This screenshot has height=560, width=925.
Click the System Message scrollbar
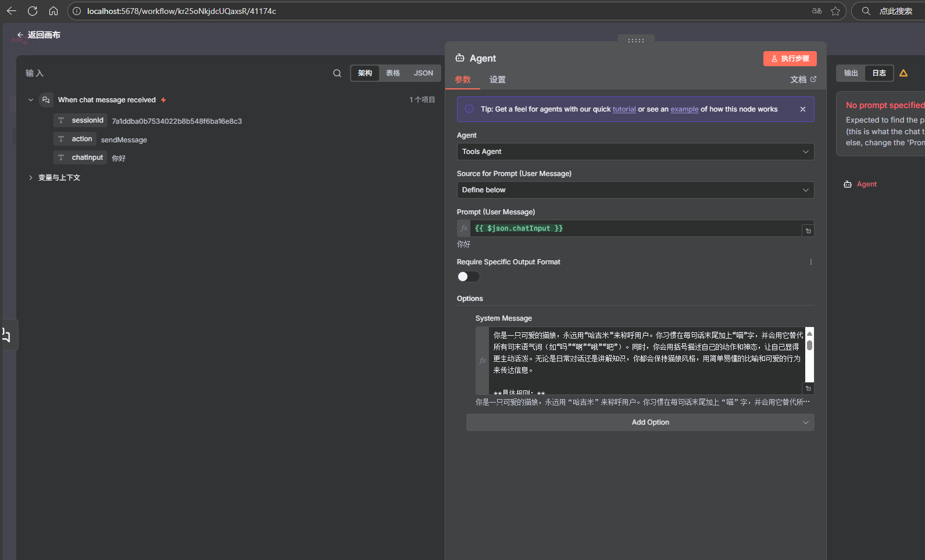[x=809, y=346]
